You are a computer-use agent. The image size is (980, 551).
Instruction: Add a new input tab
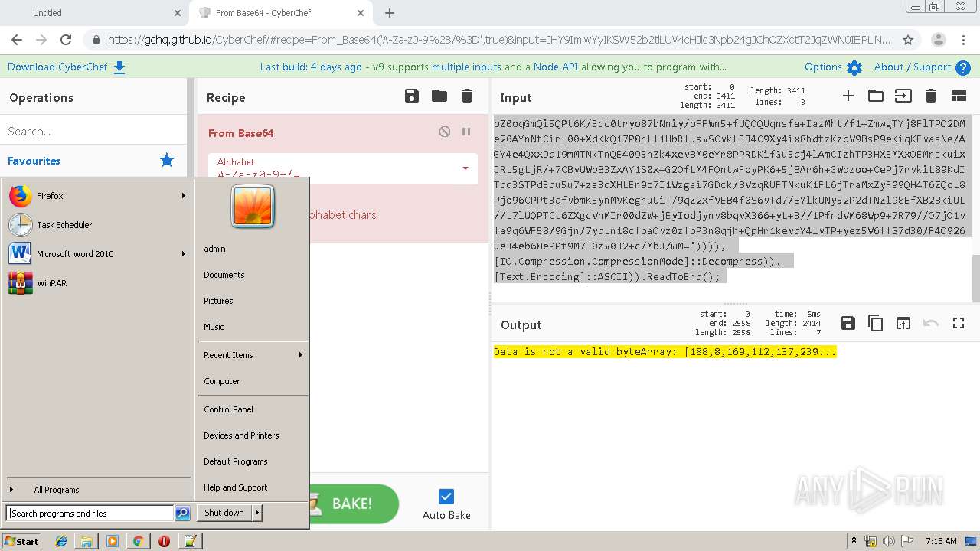point(848,96)
